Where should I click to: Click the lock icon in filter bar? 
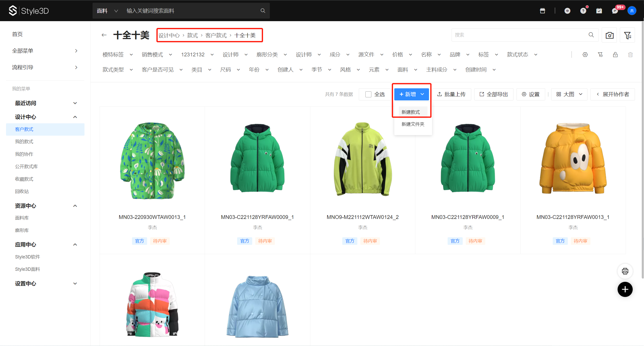pos(615,55)
